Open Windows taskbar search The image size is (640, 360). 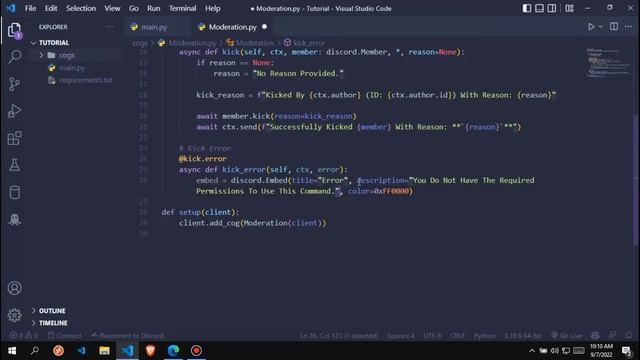point(35,351)
